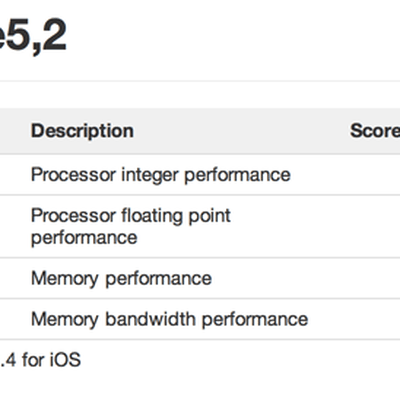Click the gray header area between Description and Score
This screenshot has width=400, height=400.
[x=242, y=131]
